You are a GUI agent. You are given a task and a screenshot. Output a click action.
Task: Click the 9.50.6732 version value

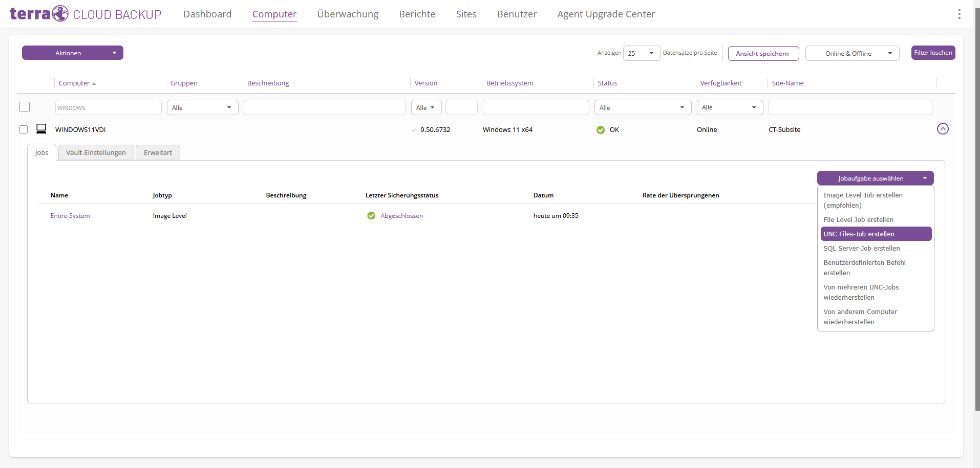(435, 129)
